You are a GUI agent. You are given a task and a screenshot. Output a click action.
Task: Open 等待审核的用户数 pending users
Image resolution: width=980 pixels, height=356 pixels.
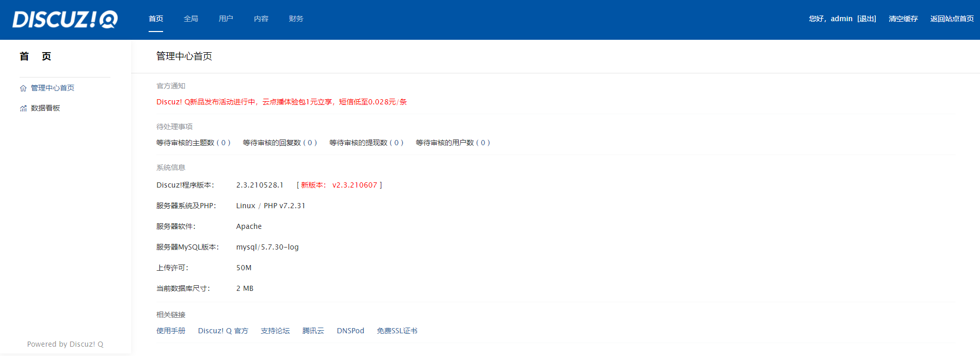pos(453,143)
